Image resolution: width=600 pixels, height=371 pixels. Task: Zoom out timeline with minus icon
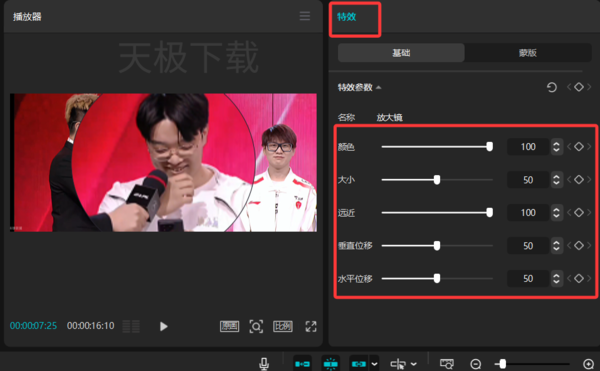point(476,364)
